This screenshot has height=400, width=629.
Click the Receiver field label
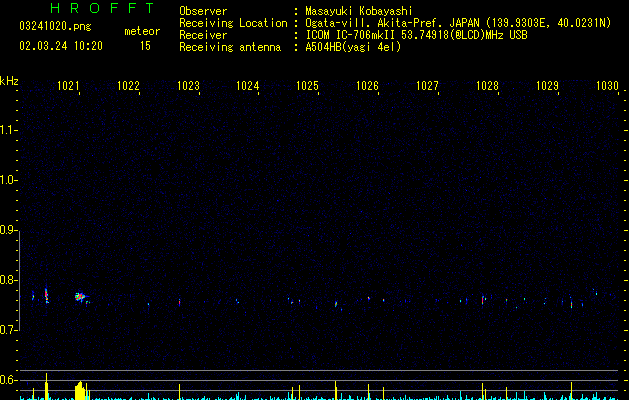pos(203,35)
